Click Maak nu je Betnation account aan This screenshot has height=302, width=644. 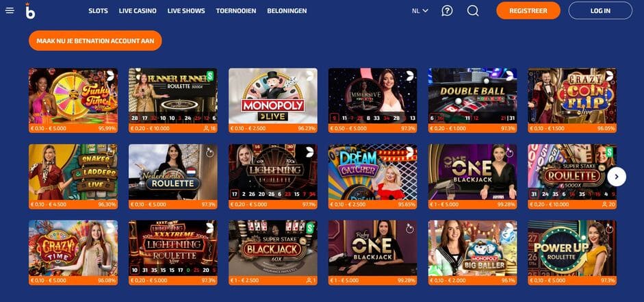95,40
